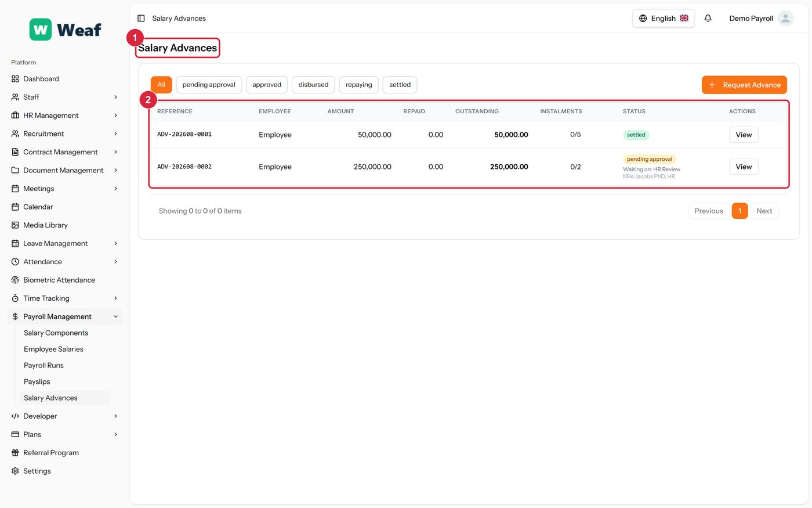Click the Calendar icon in sidebar
The image size is (812, 508).
(15, 207)
